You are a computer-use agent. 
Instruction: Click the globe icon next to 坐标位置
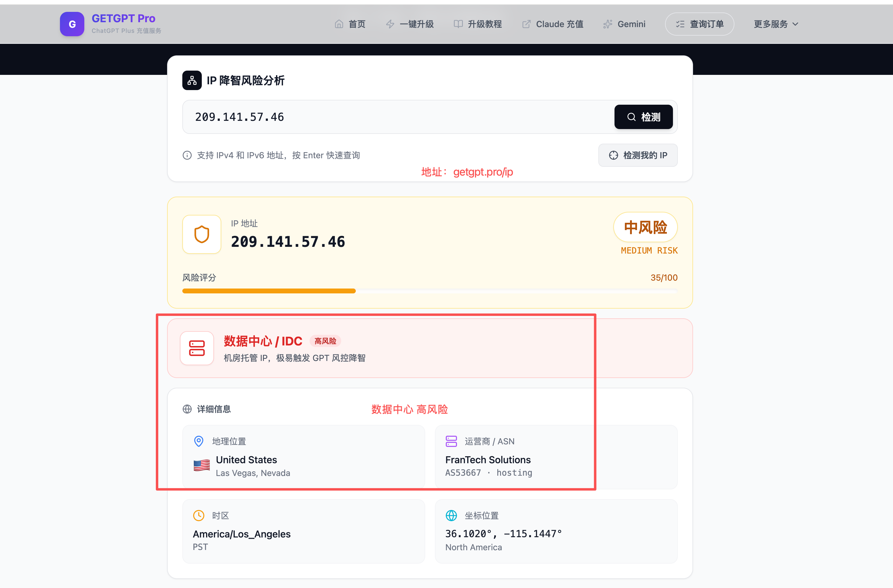[451, 516]
